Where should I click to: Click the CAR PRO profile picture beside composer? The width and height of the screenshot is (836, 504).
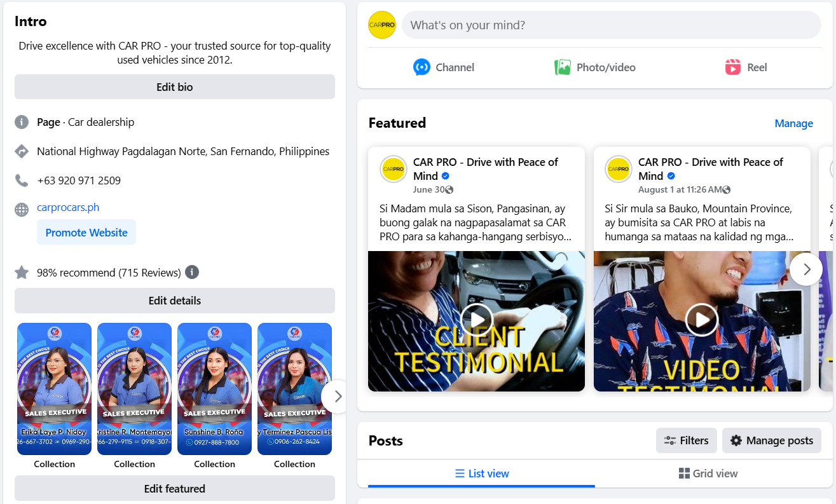[382, 25]
